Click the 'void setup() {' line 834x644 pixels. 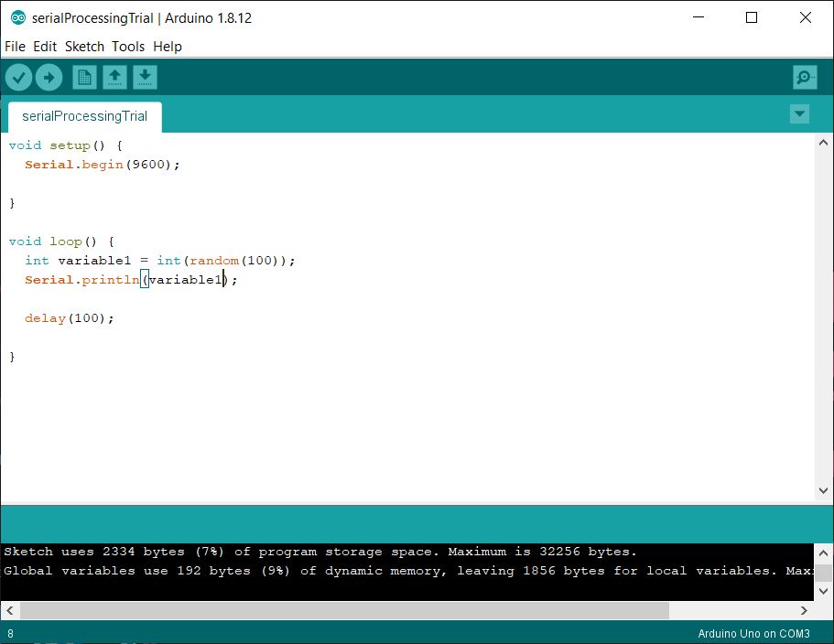[65, 145]
